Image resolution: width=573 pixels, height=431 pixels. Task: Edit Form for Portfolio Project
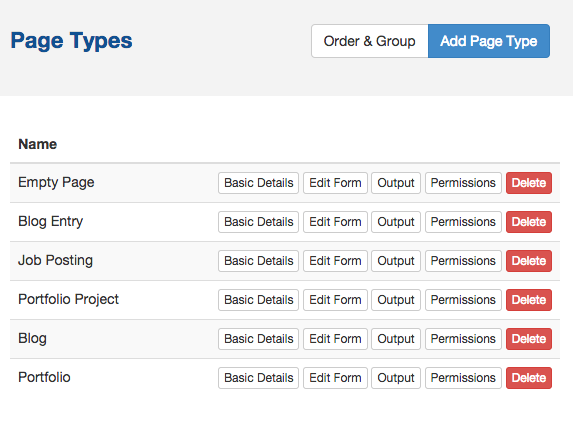(335, 300)
